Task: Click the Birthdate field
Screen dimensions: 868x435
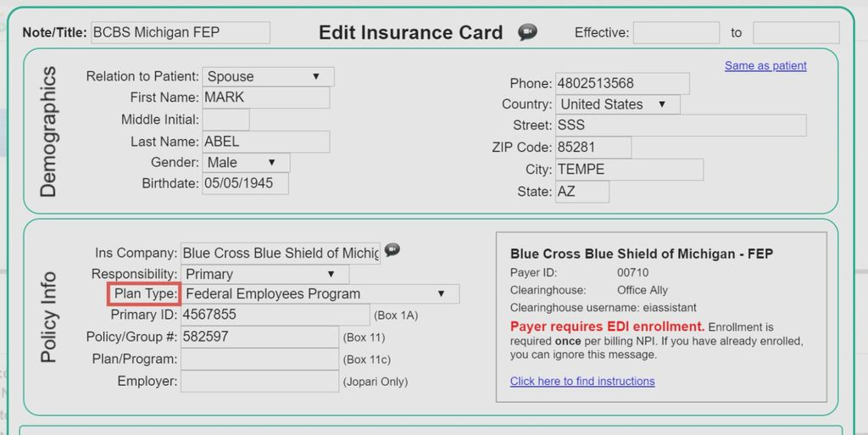Action: 245,184
